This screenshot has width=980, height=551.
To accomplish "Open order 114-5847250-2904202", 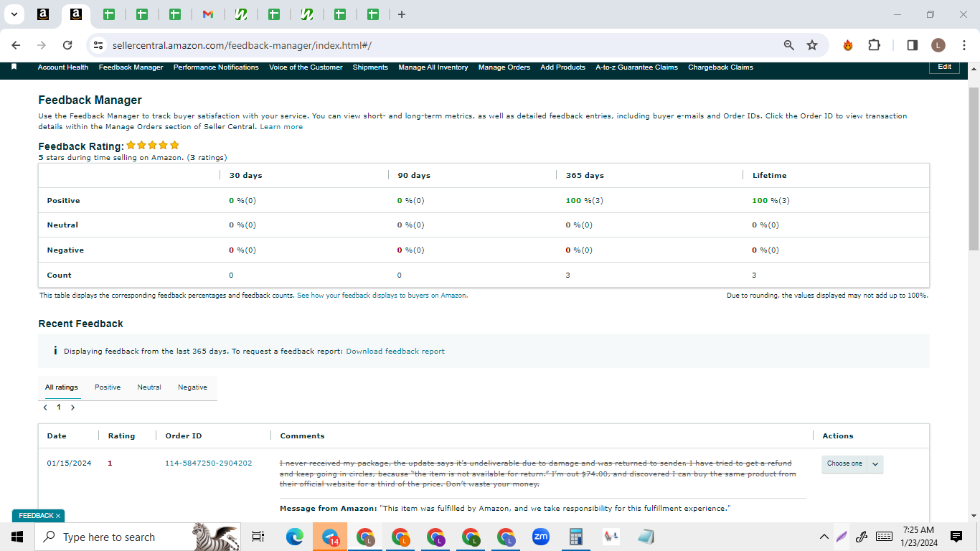I will pyautogui.click(x=209, y=463).
